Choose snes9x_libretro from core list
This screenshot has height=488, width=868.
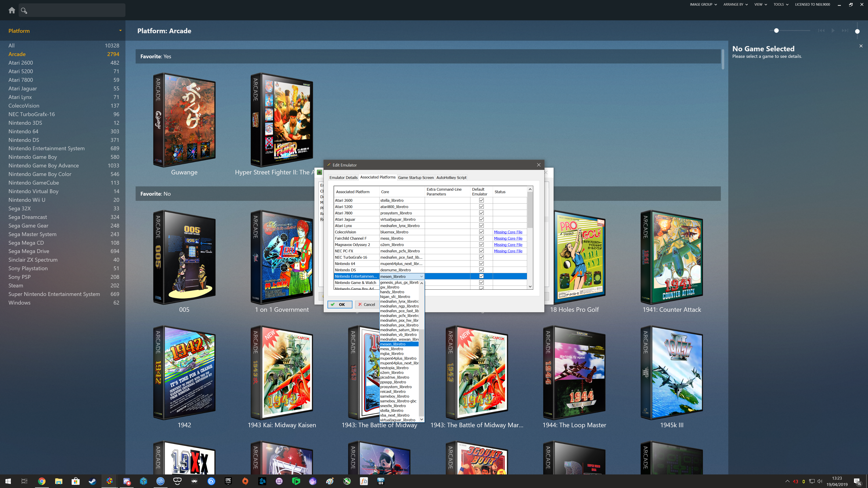(399, 406)
